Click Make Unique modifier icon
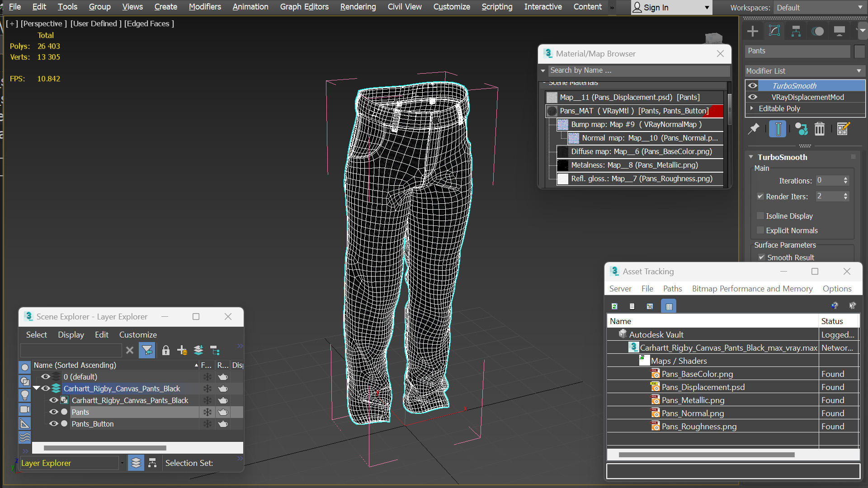Screen dimensions: 868x488 click(x=802, y=129)
